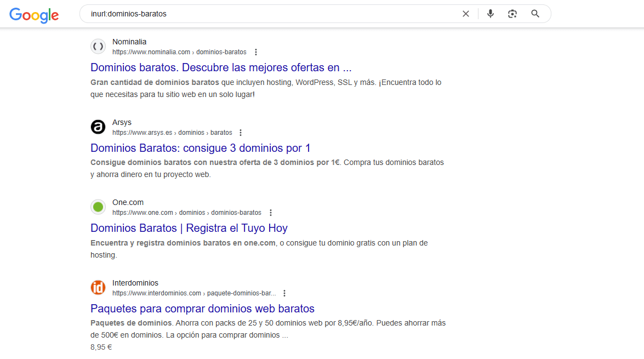Click the arsys.es URL breadcrumb
644x359 pixels.
[x=172, y=133]
